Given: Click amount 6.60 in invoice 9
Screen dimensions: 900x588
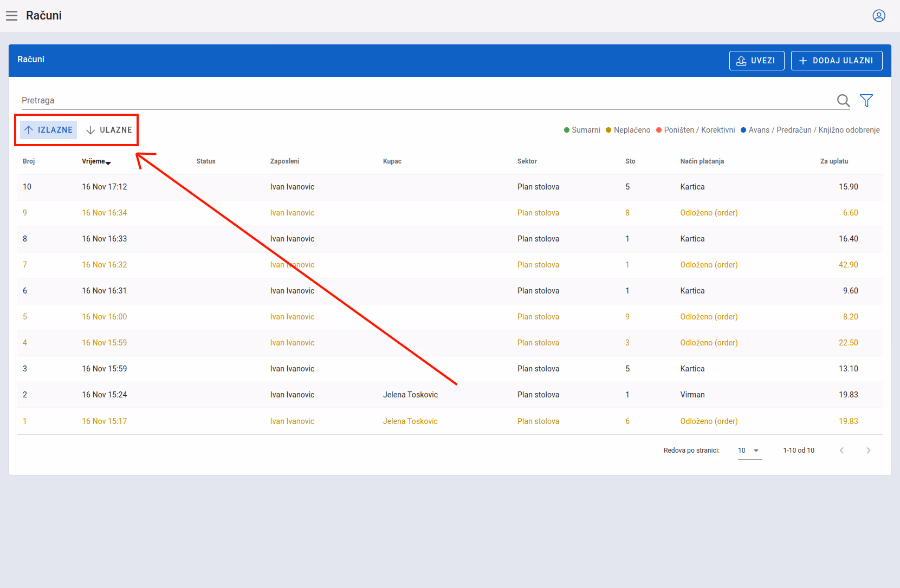Looking at the screenshot, I should (x=851, y=213).
